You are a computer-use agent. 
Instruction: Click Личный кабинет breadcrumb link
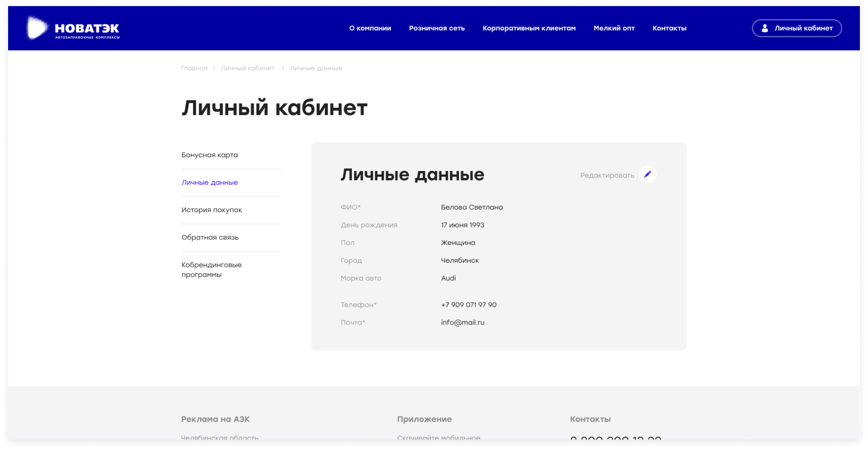pyautogui.click(x=247, y=68)
